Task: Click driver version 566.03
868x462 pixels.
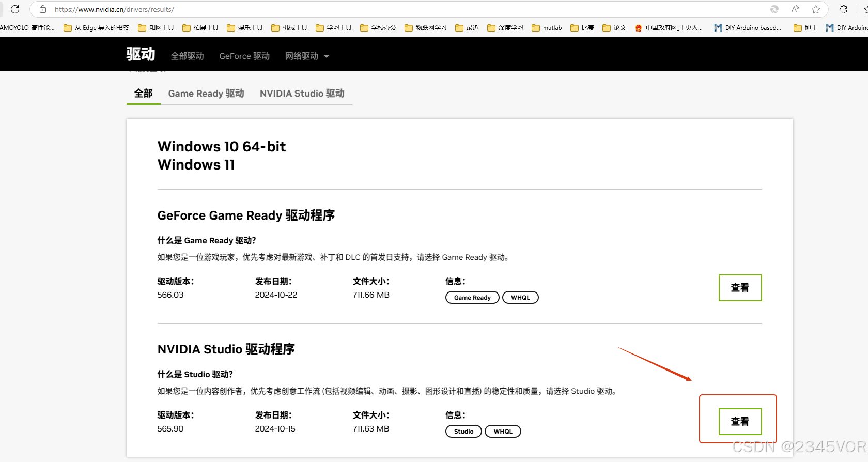Action: click(171, 295)
